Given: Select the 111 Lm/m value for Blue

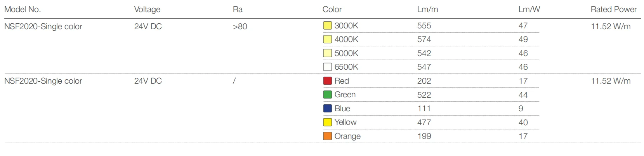Looking at the screenshot, I should coord(424,109).
